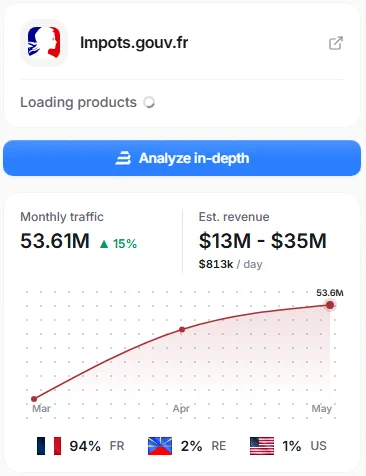The height and width of the screenshot is (476, 366).
Task: Click the Réunion flag icon
Action: [x=160, y=446]
